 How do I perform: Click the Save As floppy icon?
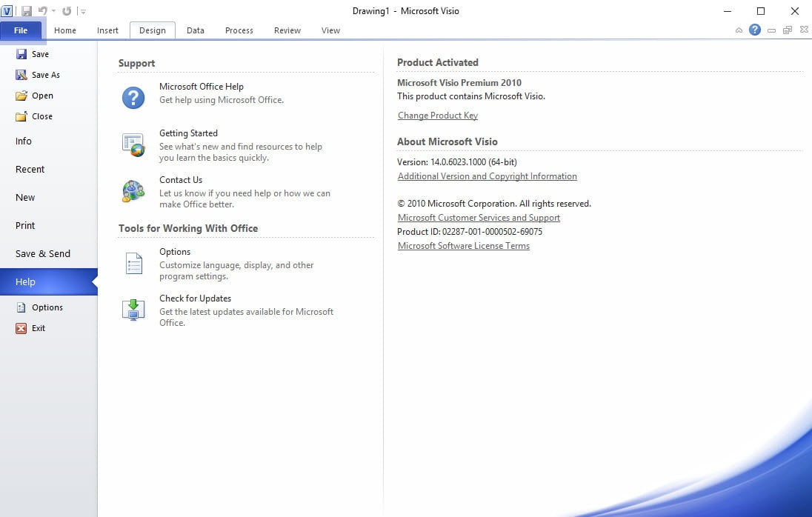pos(21,75)
